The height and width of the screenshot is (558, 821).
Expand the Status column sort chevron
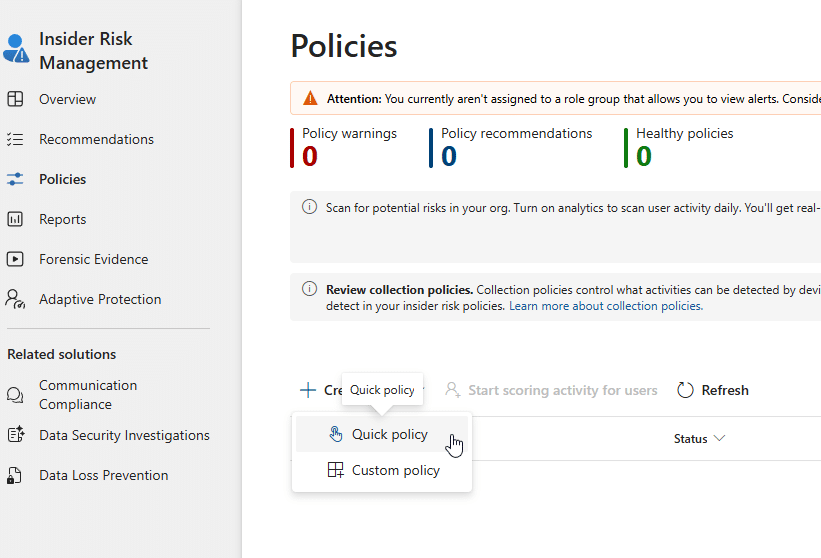719,439
